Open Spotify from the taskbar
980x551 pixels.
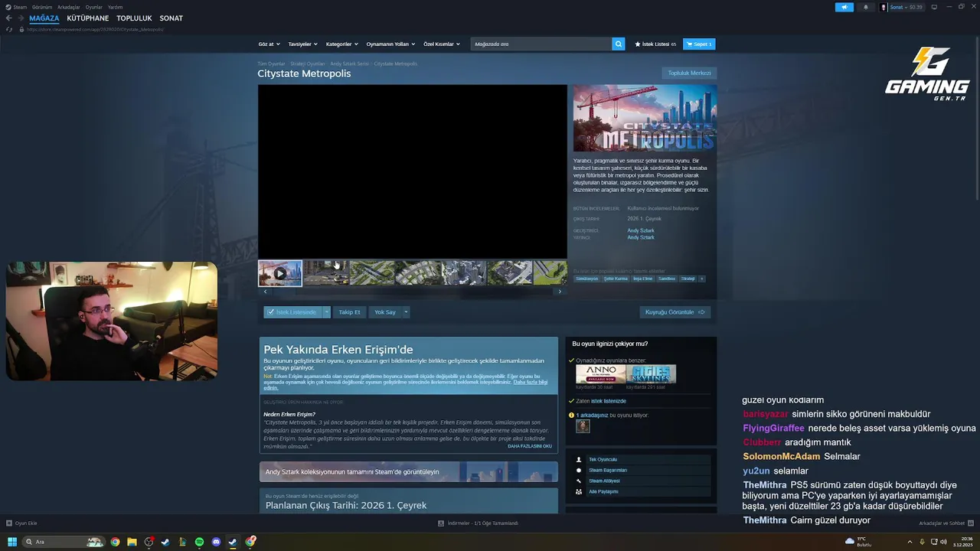point(199,542)
